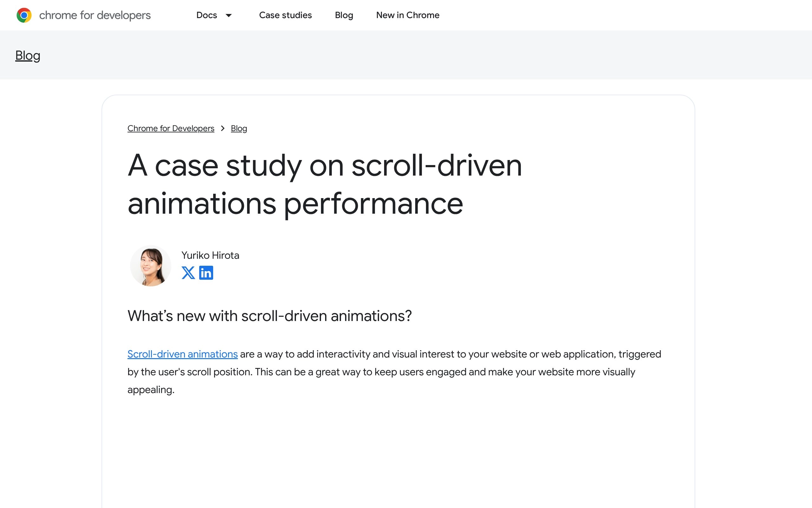Follow the Blog breadcrumb link
Viewport: 812px width, 508px height.
click(x=239, y=128)
